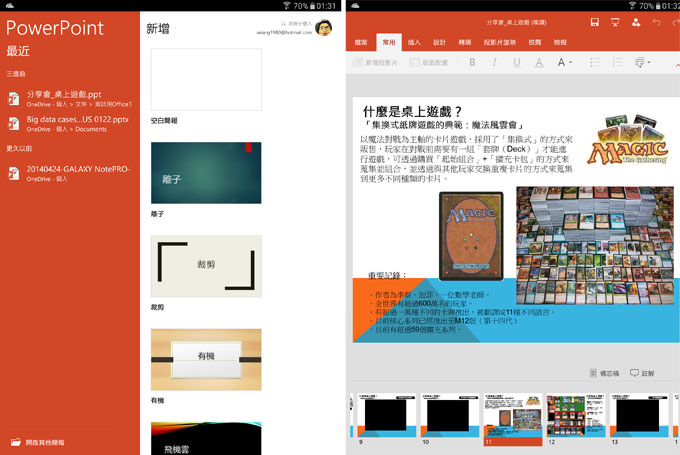This screenshot has width=680, height=455.
Task: Select slide 13 thumbnail
Action: pos(639,415)
